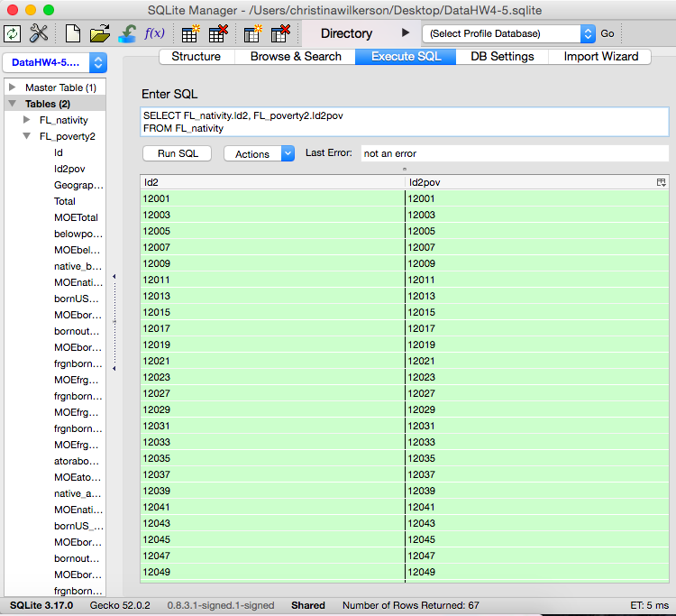
Task: Click the Create Table icon
Action: (190, 33)
